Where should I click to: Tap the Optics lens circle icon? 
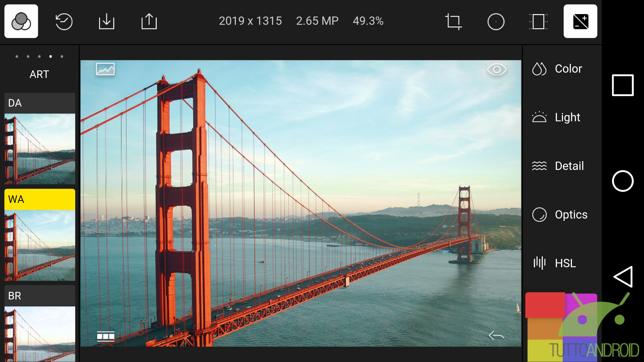coord(539,214)
